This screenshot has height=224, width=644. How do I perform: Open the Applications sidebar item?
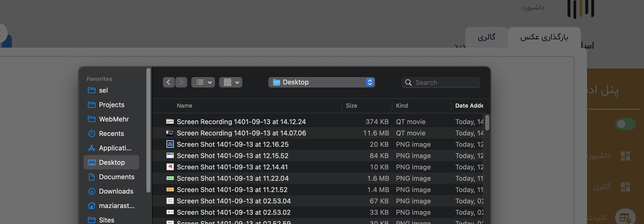(x=115, y=148)
